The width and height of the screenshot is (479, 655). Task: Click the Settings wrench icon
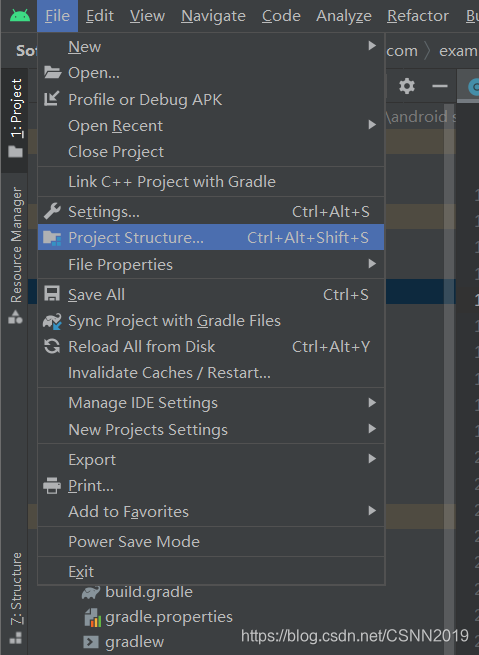52,211
